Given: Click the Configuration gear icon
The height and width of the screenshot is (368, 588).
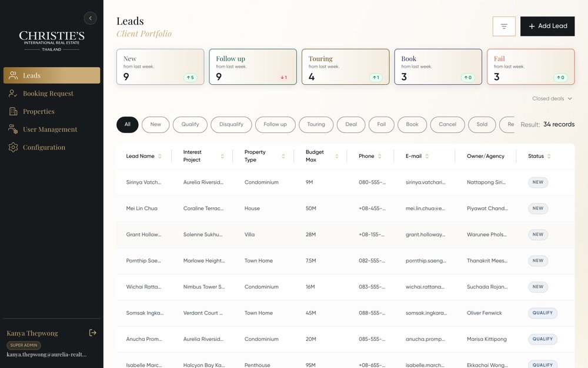Looking at the screenshot, I should pyautogui.click(x=13, y=147).
